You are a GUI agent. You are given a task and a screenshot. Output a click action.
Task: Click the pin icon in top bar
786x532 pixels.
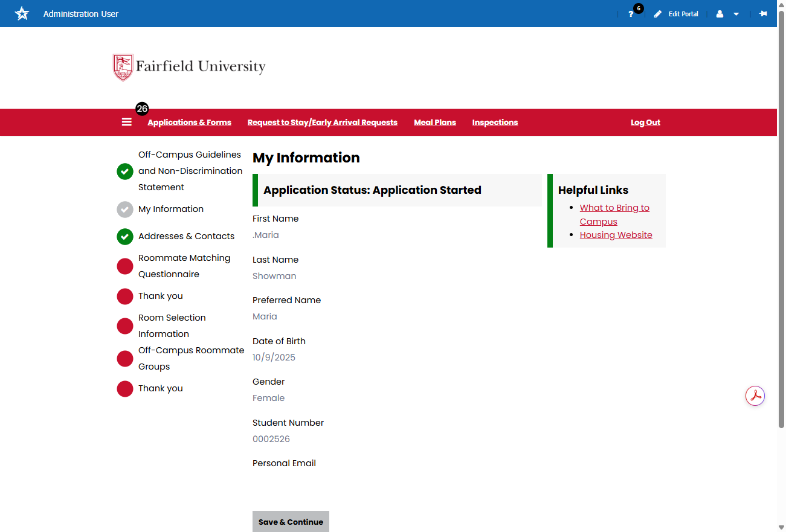click(x=763, y=13)
